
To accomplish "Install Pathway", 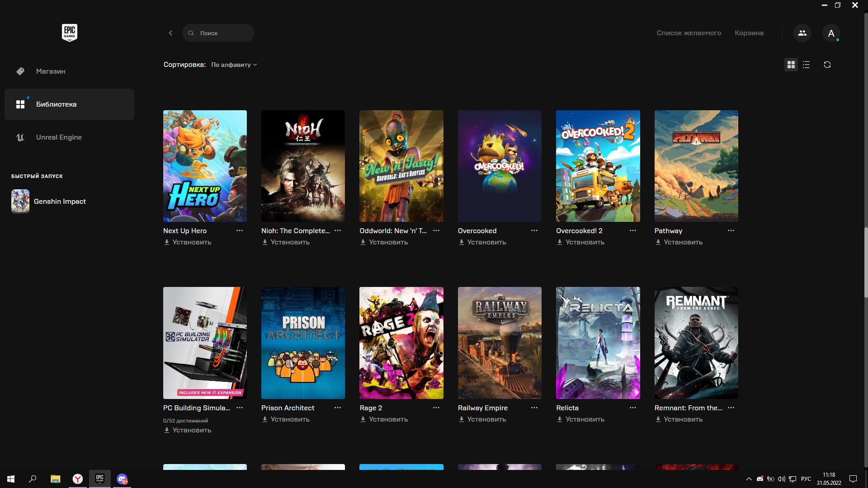I will (x=679, y=242).
